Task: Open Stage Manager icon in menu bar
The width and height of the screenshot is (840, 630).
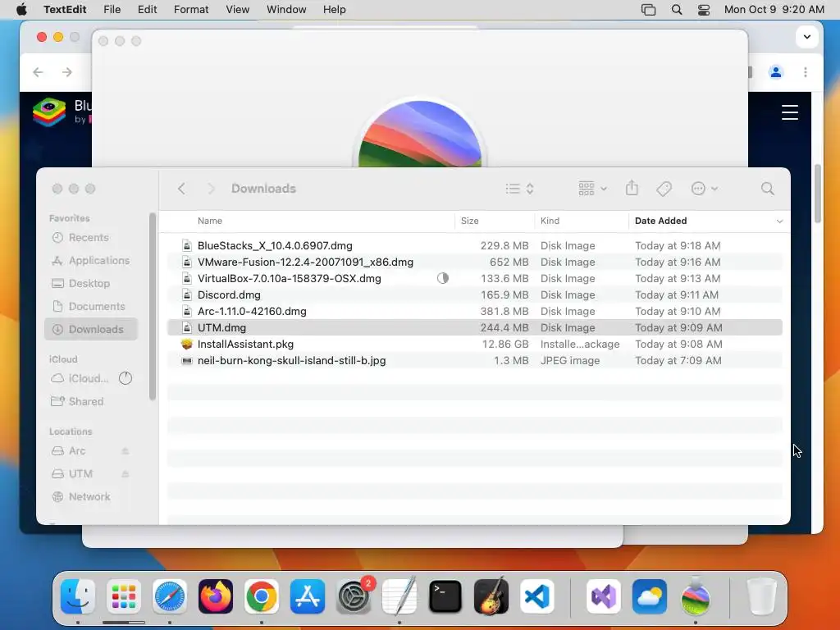Action: click(x=648, y=10)
